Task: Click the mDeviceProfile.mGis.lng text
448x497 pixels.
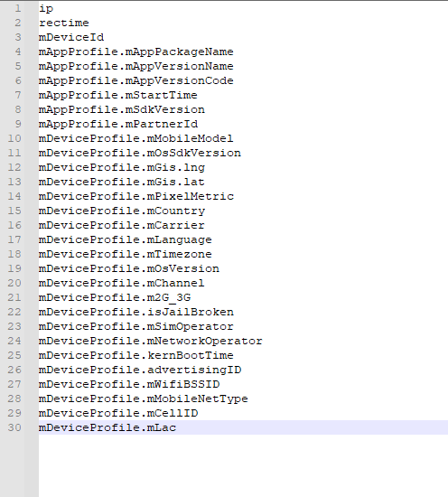Action: click(122, 168)
